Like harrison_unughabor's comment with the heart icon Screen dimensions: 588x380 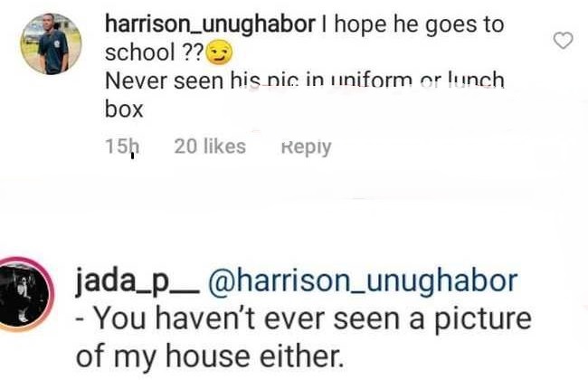coord(564,40)
